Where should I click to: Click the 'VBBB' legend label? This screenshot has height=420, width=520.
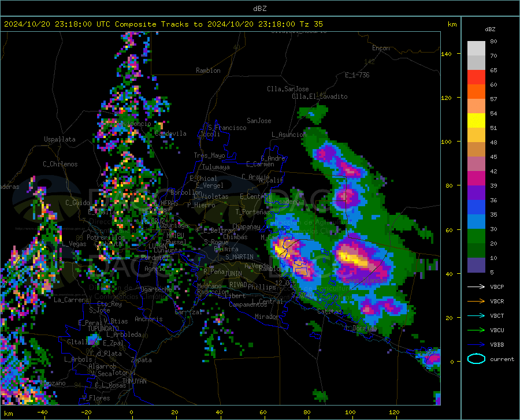(497, 345)
